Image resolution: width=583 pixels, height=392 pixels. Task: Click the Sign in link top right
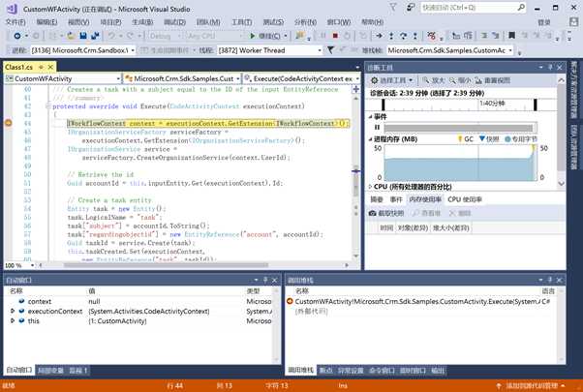(544, 22)
